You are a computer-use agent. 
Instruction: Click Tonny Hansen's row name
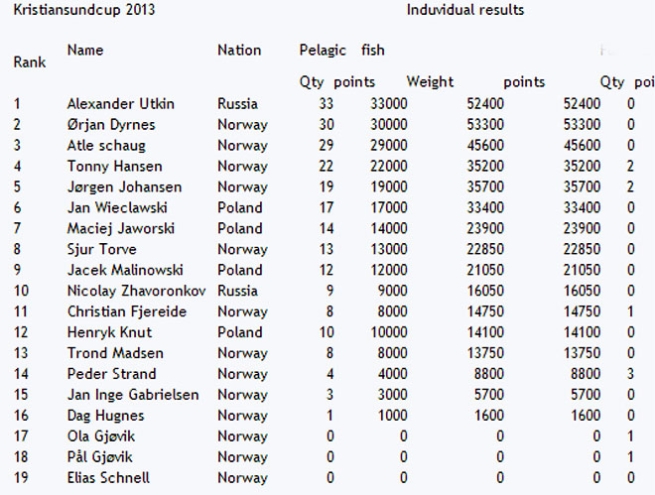114,166
